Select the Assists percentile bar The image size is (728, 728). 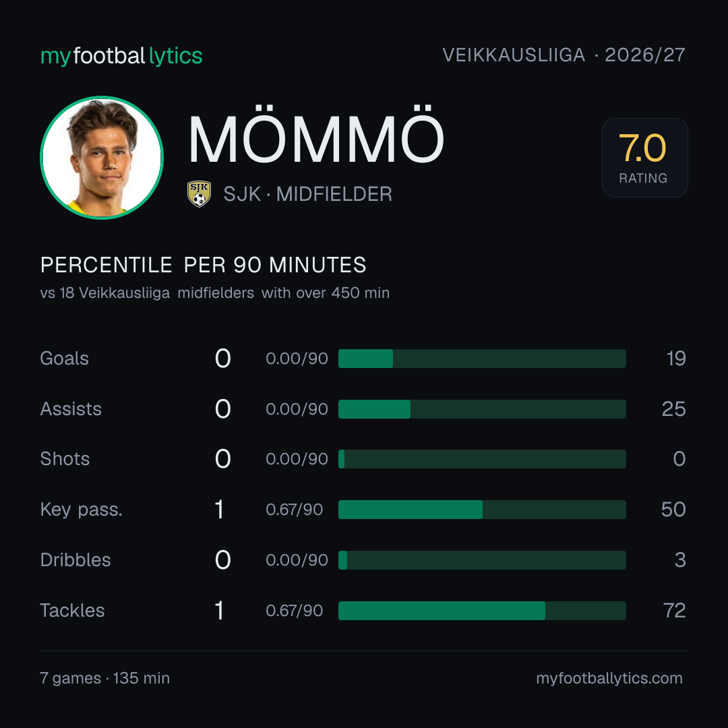tap(482, 409)
